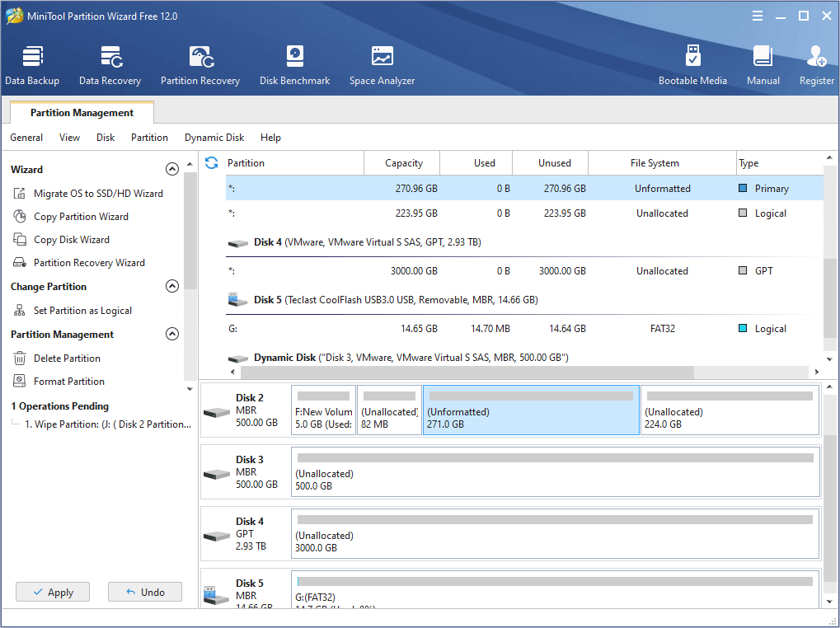Click the Disk 4 header icon in the list
Viewport: 840px width, 628px height.
coord(238,243)
